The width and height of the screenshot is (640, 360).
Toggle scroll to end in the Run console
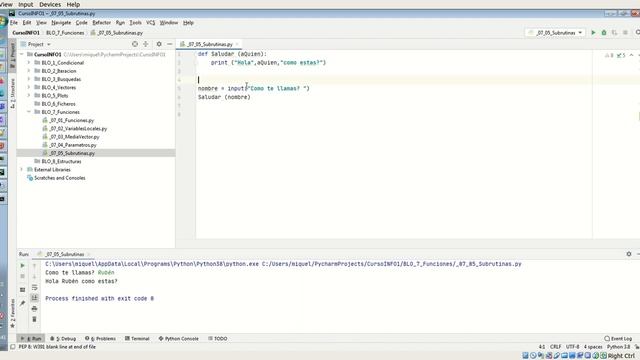[x=34, y=298]
